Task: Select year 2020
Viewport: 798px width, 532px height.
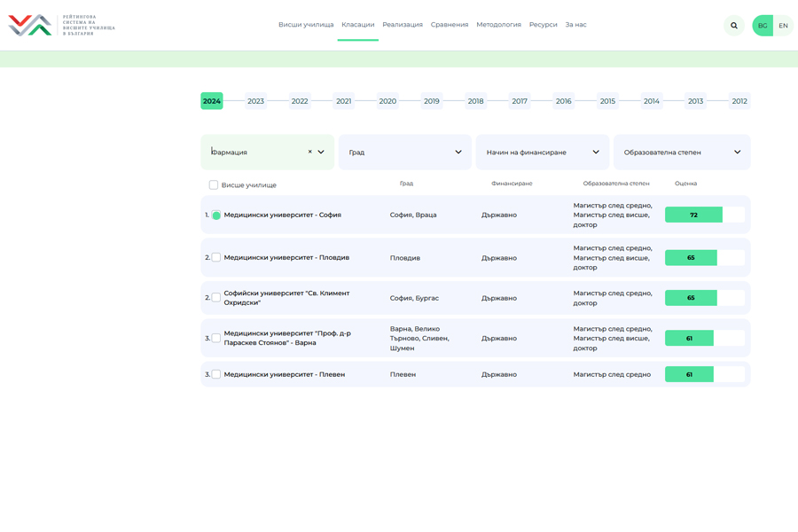Action: pos(387,101)
